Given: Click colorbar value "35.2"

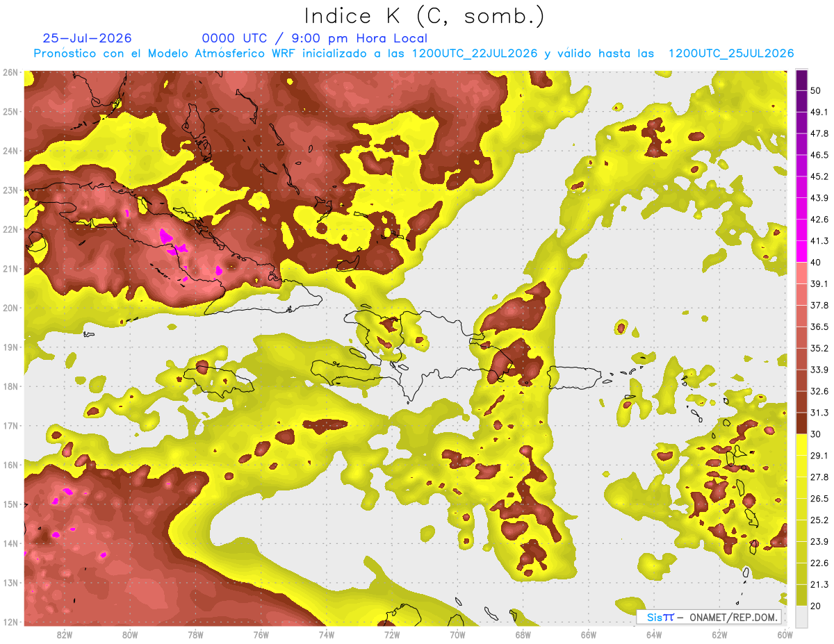Looking at the screenshot, I should (x=819, y=348).
